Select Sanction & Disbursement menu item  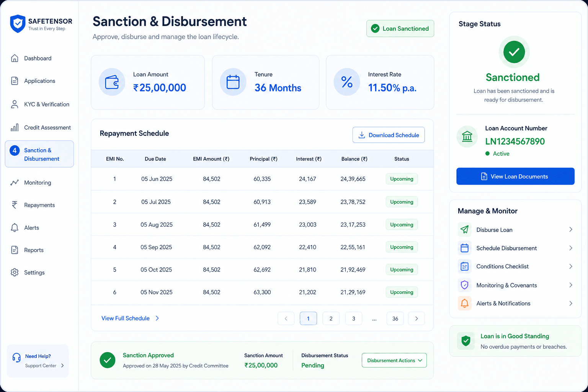click(39, 154)
